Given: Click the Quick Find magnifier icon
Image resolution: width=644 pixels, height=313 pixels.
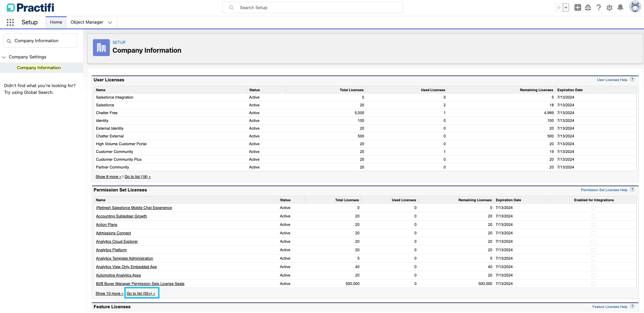Looking at the screenshot, I should pyautogui.click(x=9, y=41).
